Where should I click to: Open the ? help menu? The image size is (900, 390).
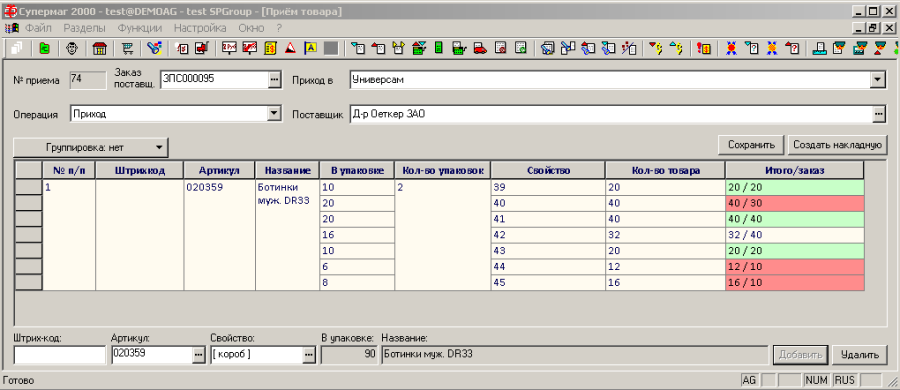point(279,28)
